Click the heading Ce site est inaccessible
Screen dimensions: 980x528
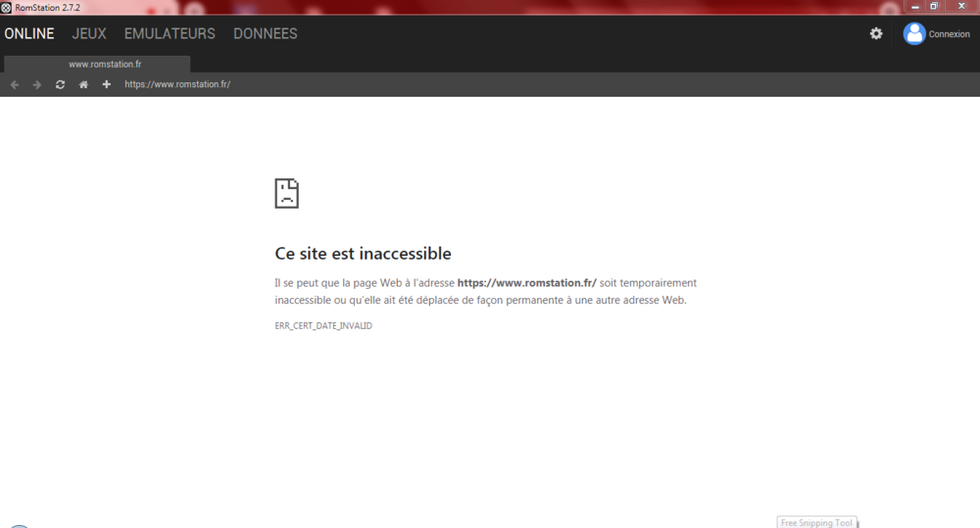pyautogui.click(x=363, y=253)
